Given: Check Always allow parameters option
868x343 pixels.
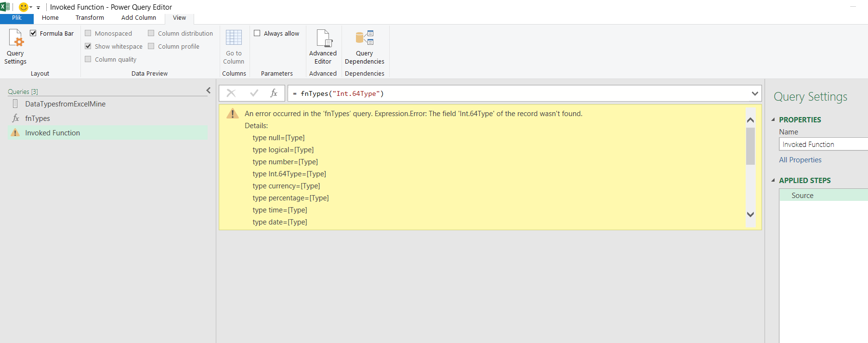Looking at the screenshot, I should (257, 33).
